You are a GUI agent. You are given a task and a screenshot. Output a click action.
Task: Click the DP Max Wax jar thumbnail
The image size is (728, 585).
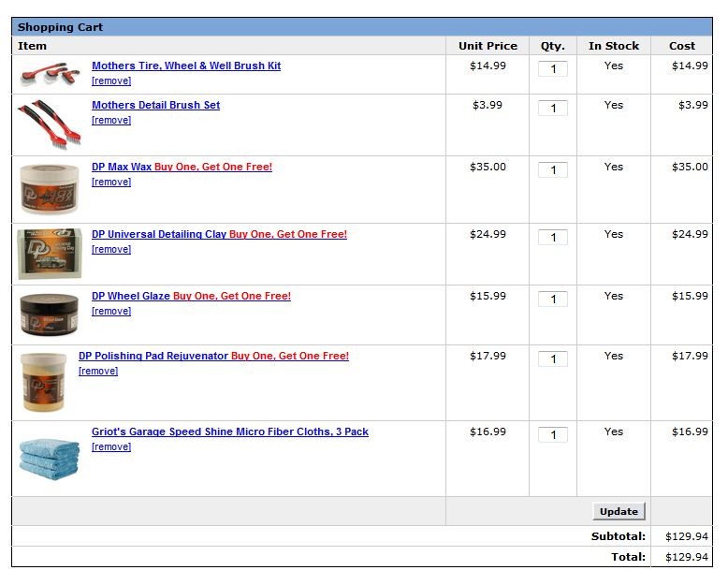pos(50,189)
